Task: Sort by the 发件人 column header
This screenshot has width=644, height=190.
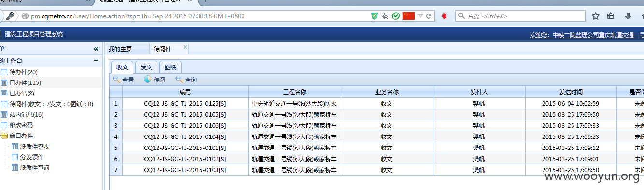Action: click(x=479, y=92)
